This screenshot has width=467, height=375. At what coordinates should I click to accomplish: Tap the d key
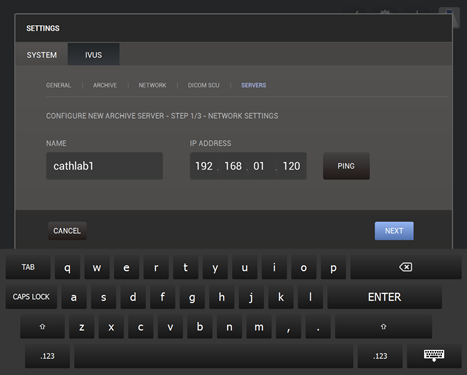[133, 297]
